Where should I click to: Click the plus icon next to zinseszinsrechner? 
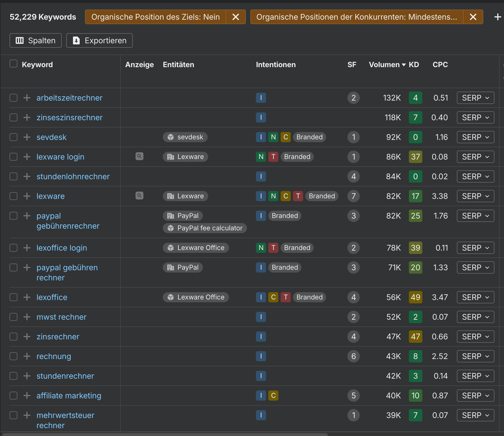(x=27, y=117)
